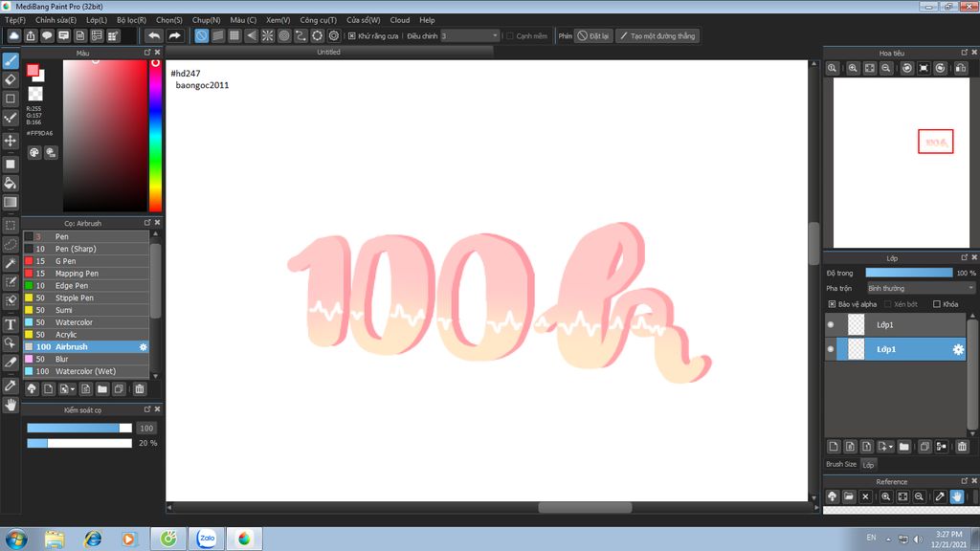Add a new layer folder
Viewport: 980px width, 551px height.
903,446
